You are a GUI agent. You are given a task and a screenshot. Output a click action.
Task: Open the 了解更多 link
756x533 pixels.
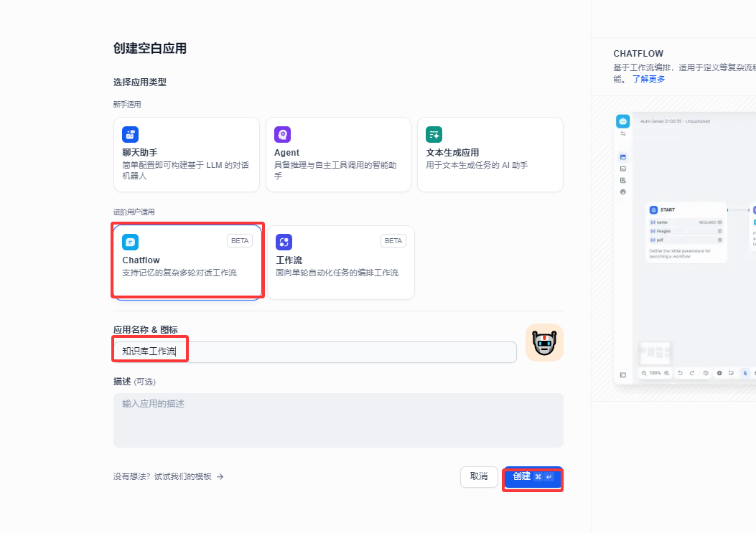648,79
